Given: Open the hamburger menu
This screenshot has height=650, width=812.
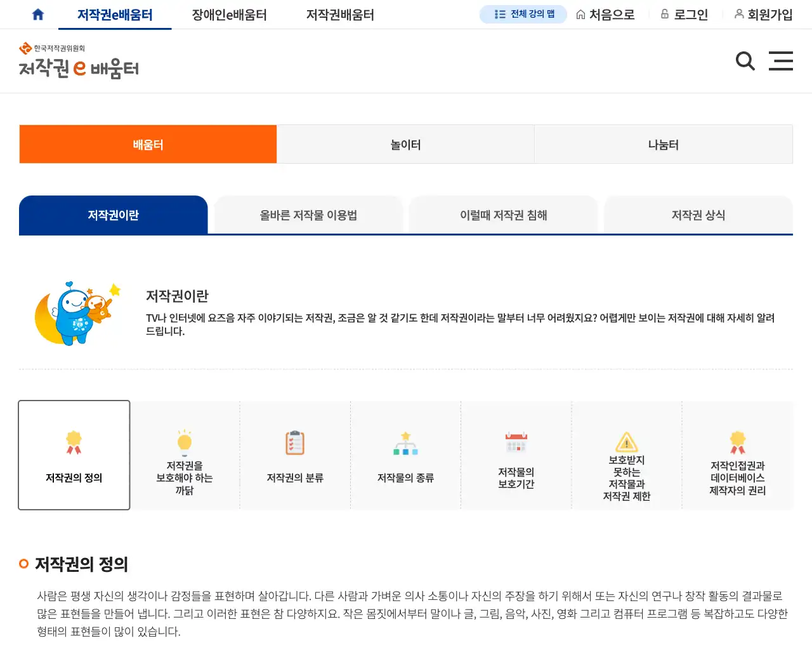Looking at the screenshot, I should pyautogui.click(x=781, y=61).
